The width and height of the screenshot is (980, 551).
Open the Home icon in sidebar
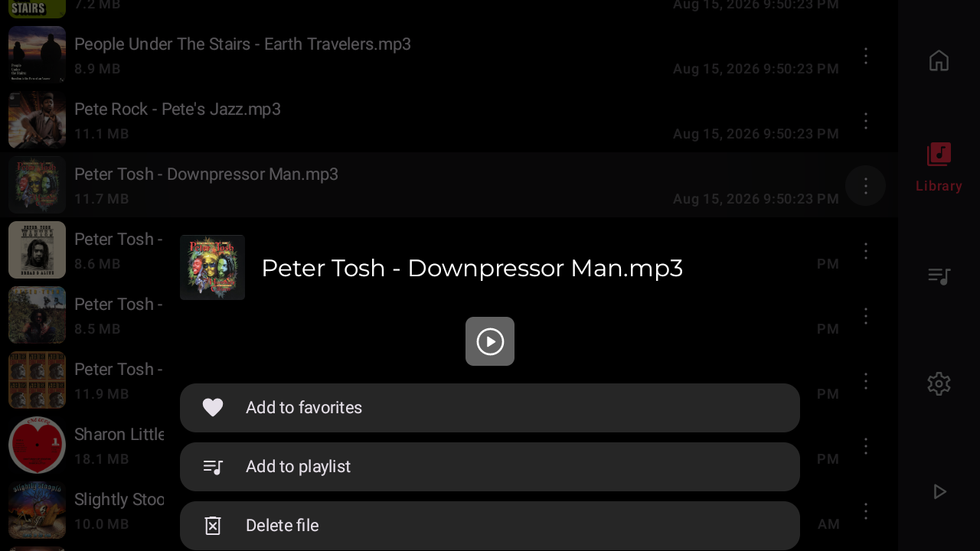click(x=939, y=60)
